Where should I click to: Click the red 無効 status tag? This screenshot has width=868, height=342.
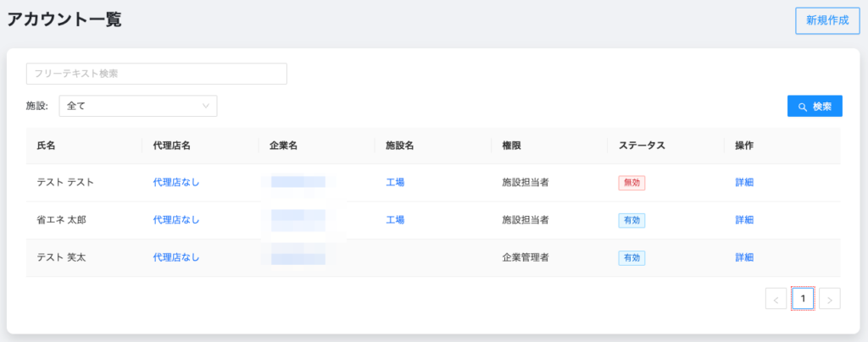632,183
